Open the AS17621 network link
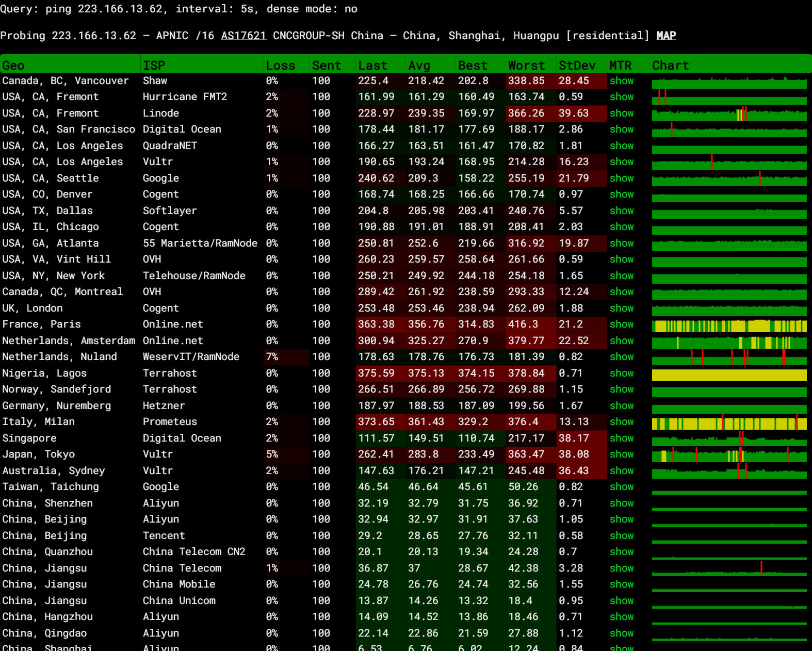This screenshot has height=651, width=812. [243, 36]
